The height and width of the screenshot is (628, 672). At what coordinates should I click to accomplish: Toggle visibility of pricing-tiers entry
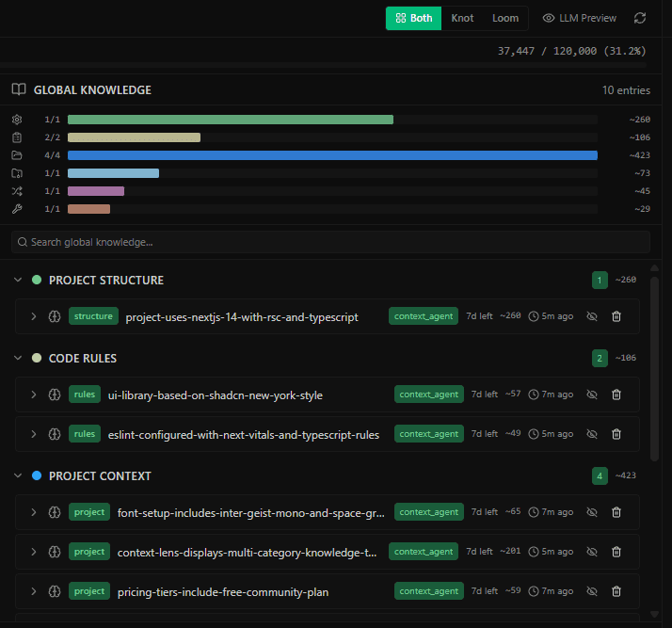[x=592, y=591]
